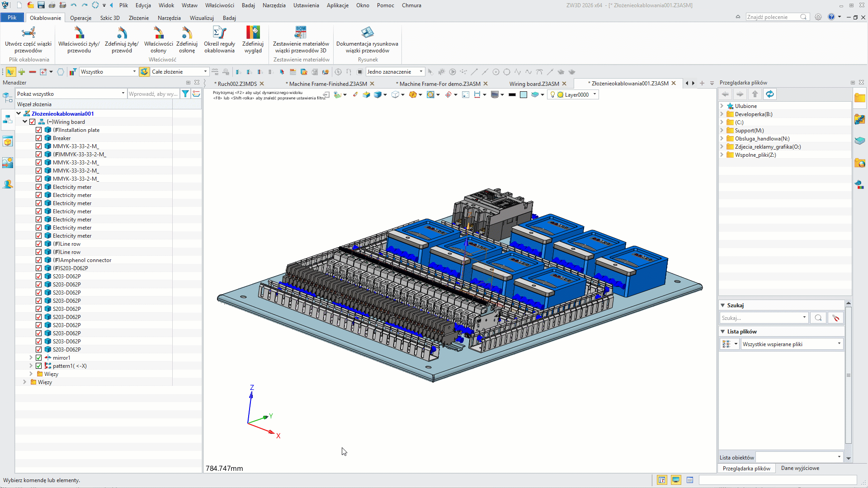Click the manager filter input field
868x488 pixels.
tap(153, 94)
